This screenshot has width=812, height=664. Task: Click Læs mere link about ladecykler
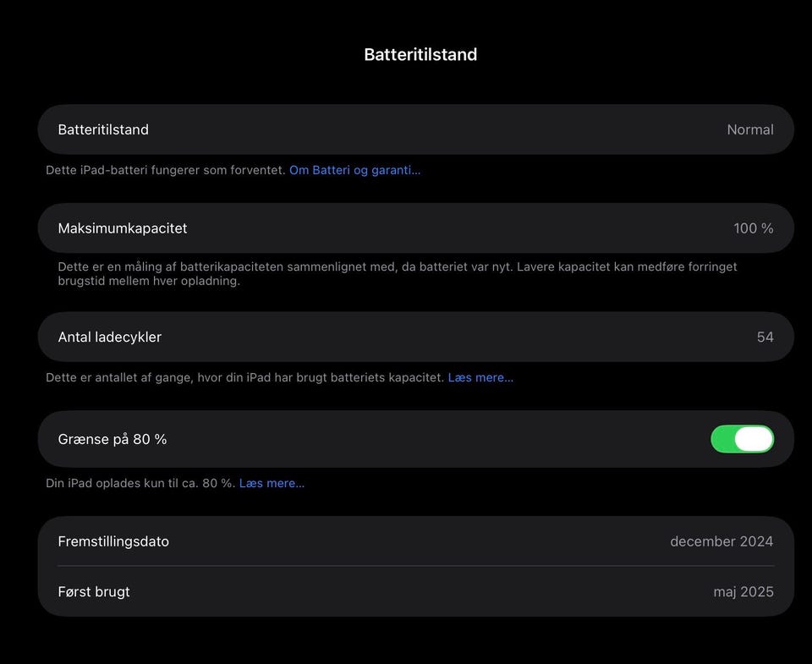480,377
